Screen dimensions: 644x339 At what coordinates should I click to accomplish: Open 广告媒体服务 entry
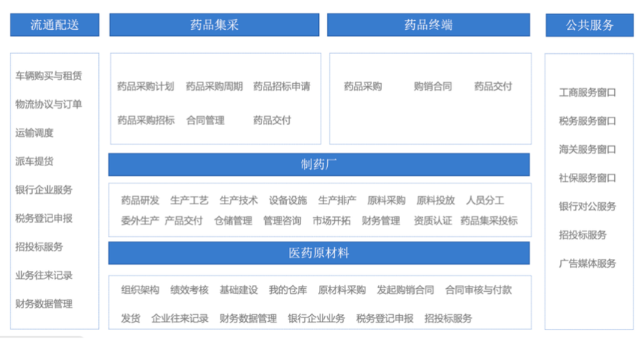(x=587, y=263)
